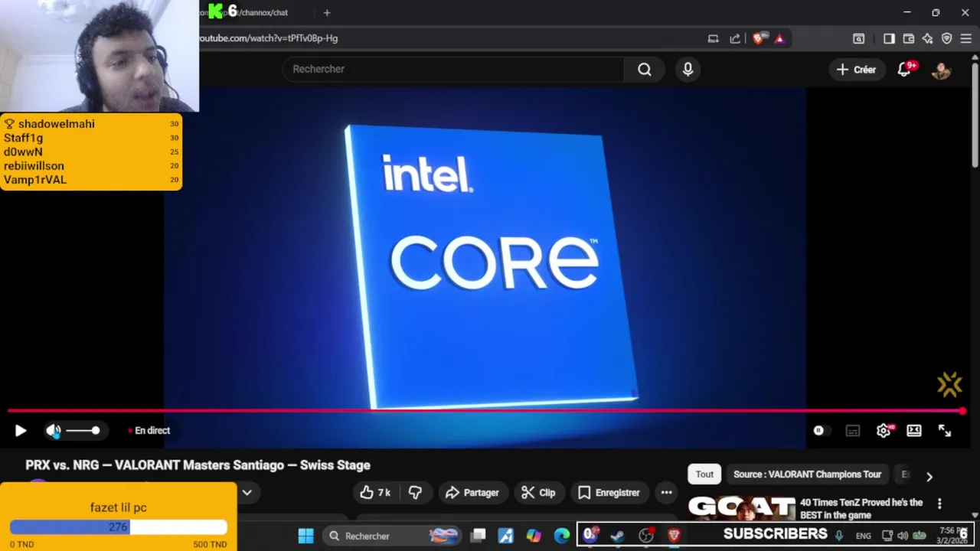Open video player settings gear
The height and width of the screenshot is (551, 980).
click(x=884, y=431)
